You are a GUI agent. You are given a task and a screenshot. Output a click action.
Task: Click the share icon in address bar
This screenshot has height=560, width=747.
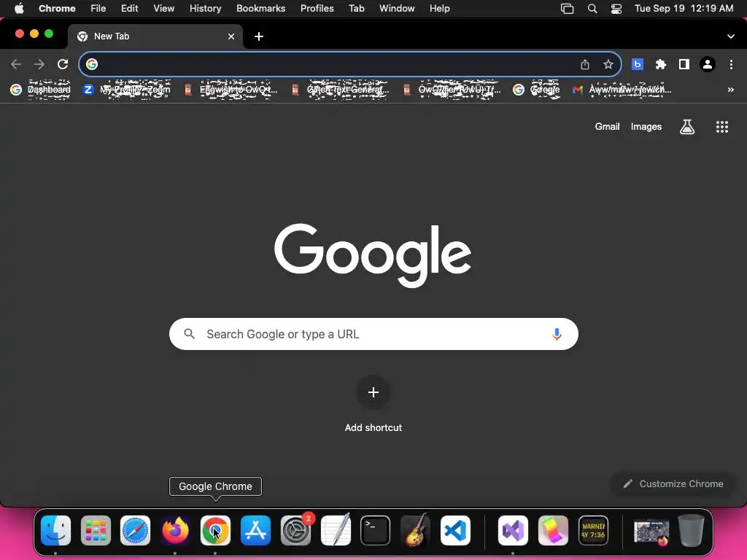tap(585, 64)
